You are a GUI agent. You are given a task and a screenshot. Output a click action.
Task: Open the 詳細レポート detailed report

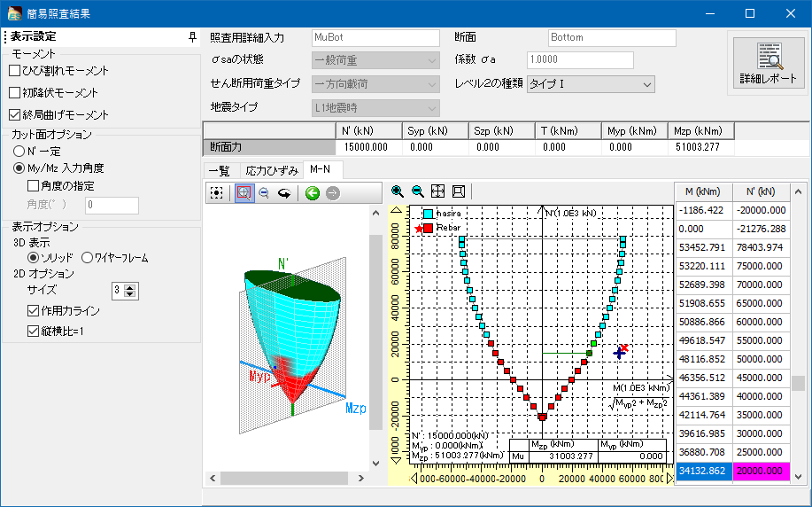pos(768,63)
